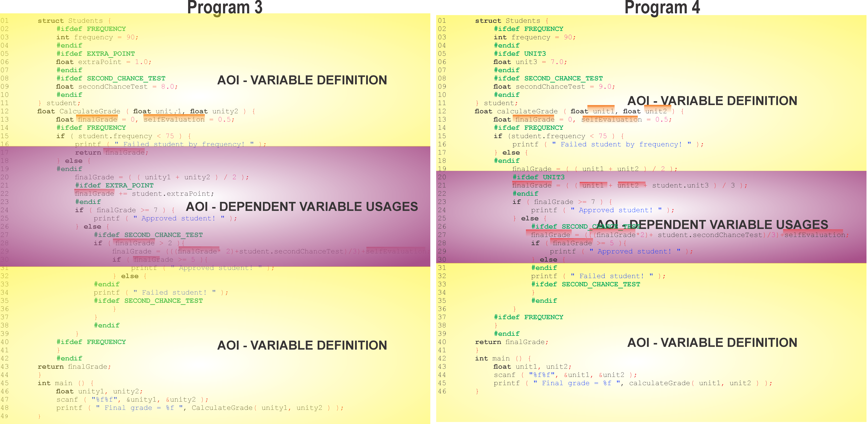Select the "Final grade" printf line in Program 3

pos(199,408)
